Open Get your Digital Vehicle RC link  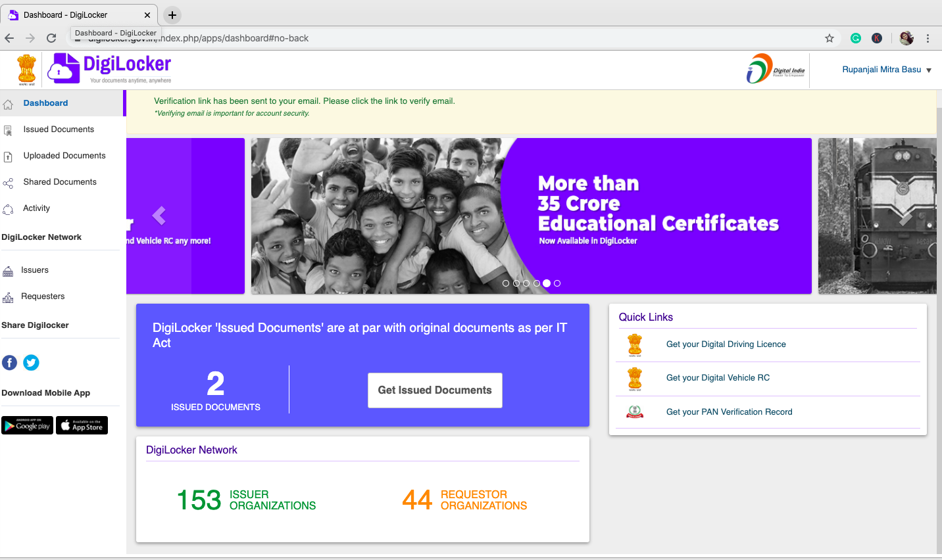point(718,378)
